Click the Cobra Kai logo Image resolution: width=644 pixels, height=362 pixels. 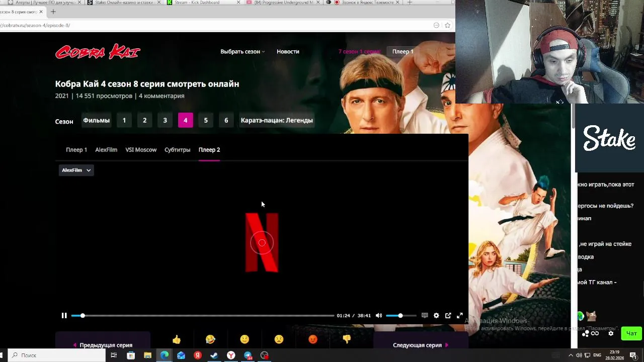[x=98, y=52]
